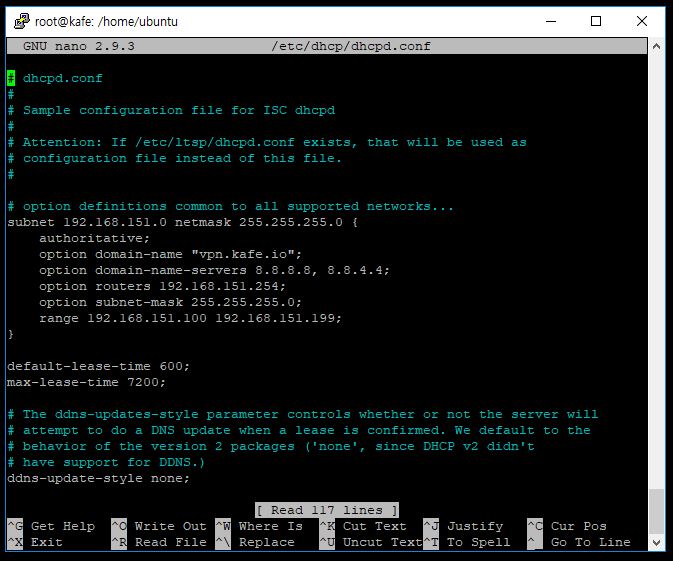Click the 'option definitions common' comment line
This screenshot has height=561, width=673.
click(x=230, y=206)
